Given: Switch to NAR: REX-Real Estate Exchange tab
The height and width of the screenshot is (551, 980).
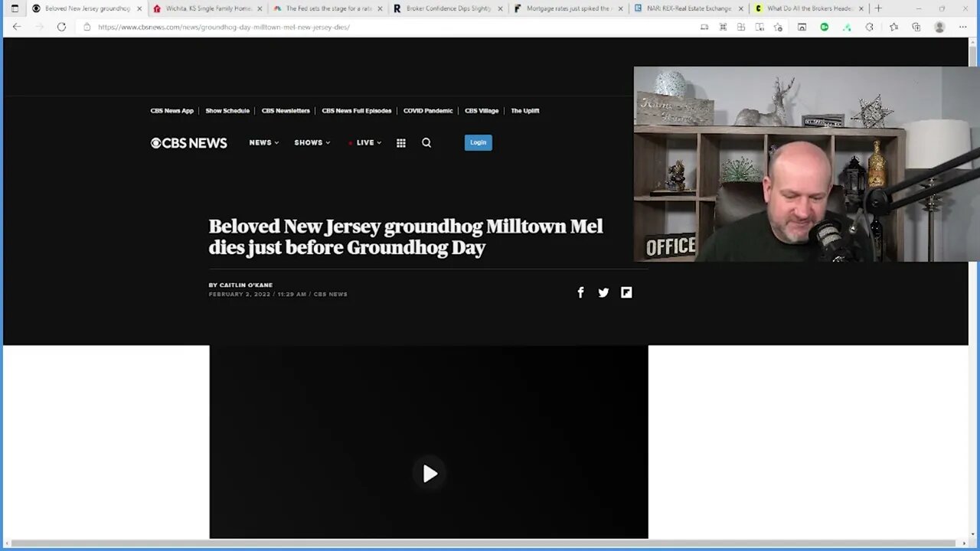Looking at the screenshot, I should click(688, 8).
